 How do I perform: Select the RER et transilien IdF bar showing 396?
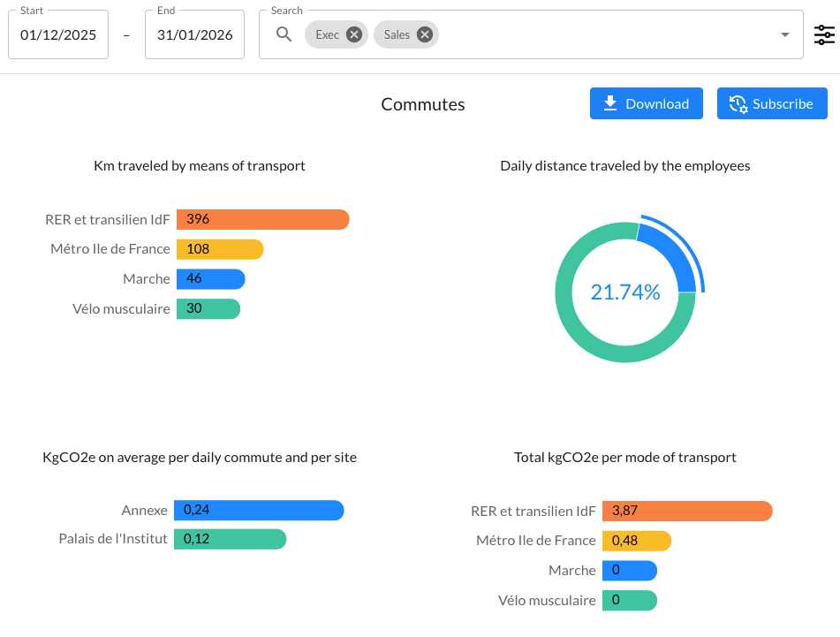(262, 219)
